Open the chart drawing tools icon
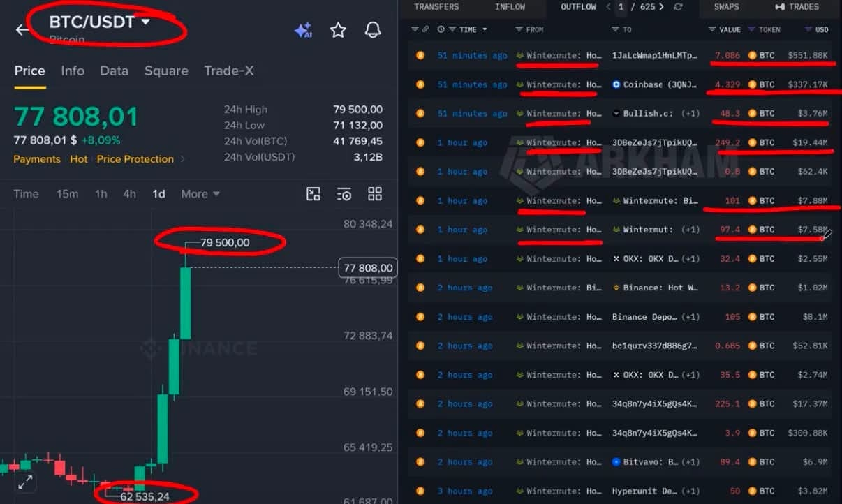Screen dimensions: 842x504 (x=313, y=194)
